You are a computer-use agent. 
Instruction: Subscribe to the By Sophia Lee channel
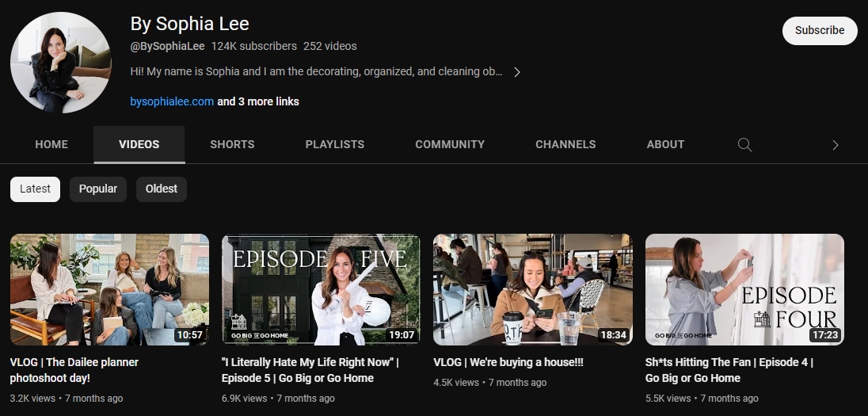(x=819, y=30)
